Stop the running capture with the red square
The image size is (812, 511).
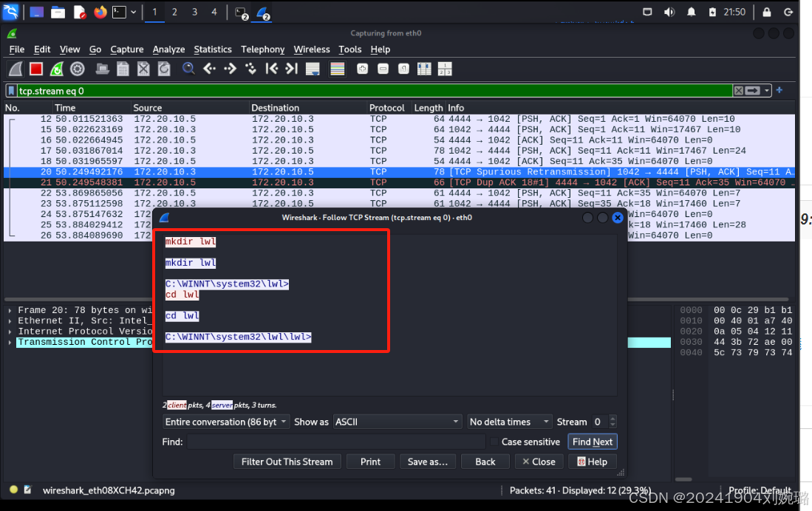point(35,69)
